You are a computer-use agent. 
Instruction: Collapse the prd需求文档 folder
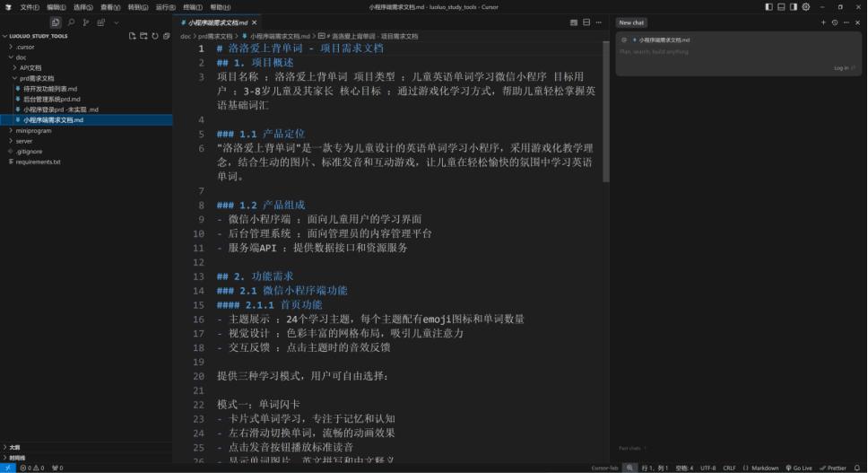tap(36, 78)
